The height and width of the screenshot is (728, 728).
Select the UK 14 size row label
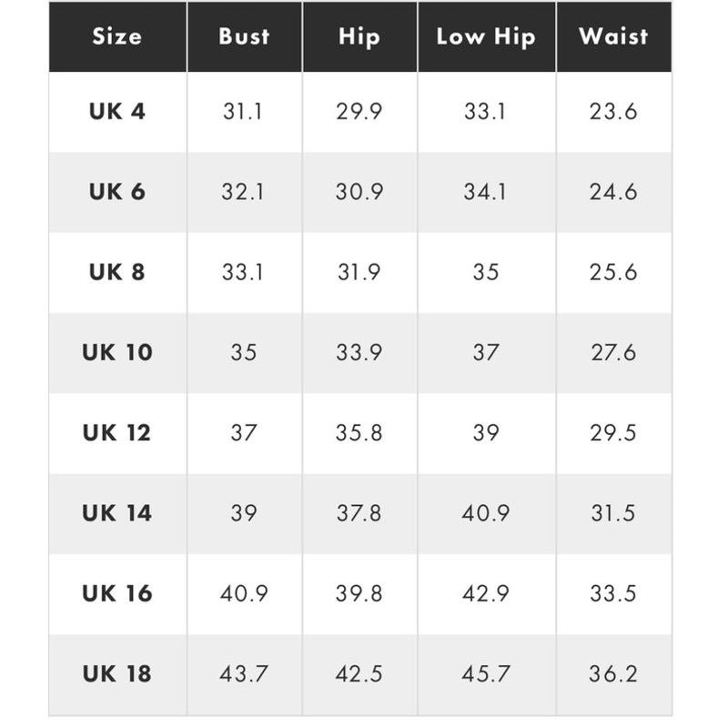[117, 513]
